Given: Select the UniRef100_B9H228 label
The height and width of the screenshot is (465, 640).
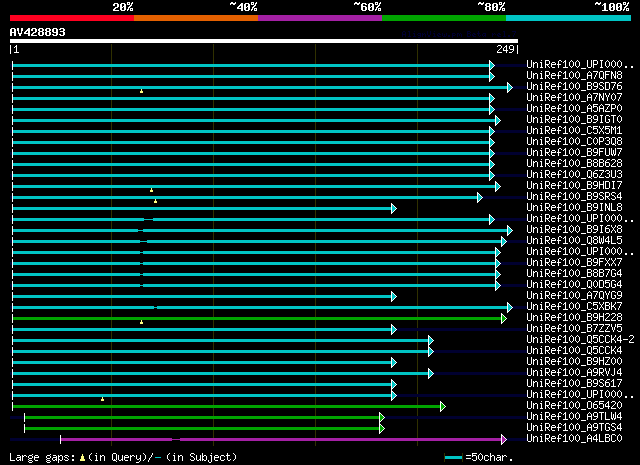Looking at the screenshot, I should pos(574,318).
